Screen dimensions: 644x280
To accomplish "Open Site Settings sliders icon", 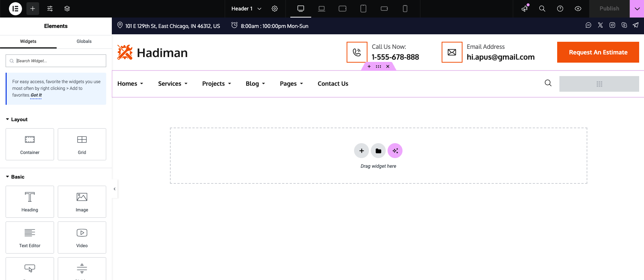I will click(x=50, y=9).
